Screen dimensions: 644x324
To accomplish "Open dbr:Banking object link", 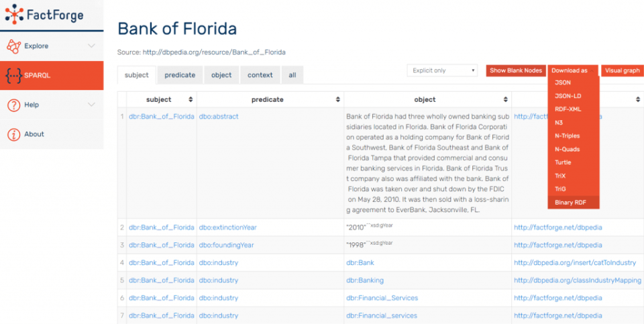I will (x=365, y=280).
